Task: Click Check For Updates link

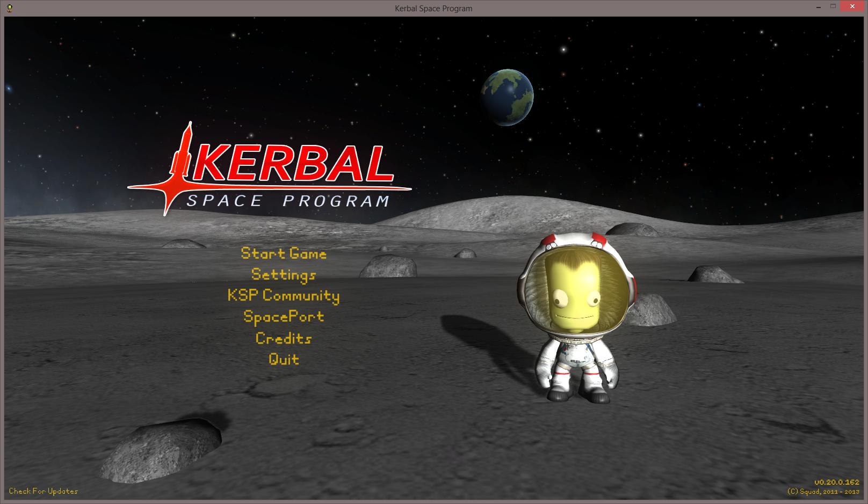Action: tap(44, 491)
